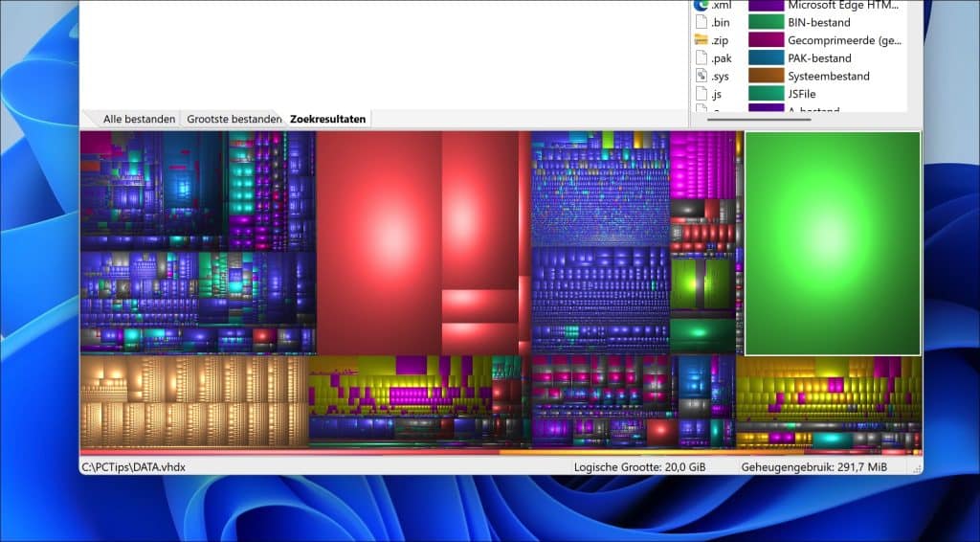Click the window resize grip in status bar
Viewport: 980px width, 542px height.
coord(917,468)
